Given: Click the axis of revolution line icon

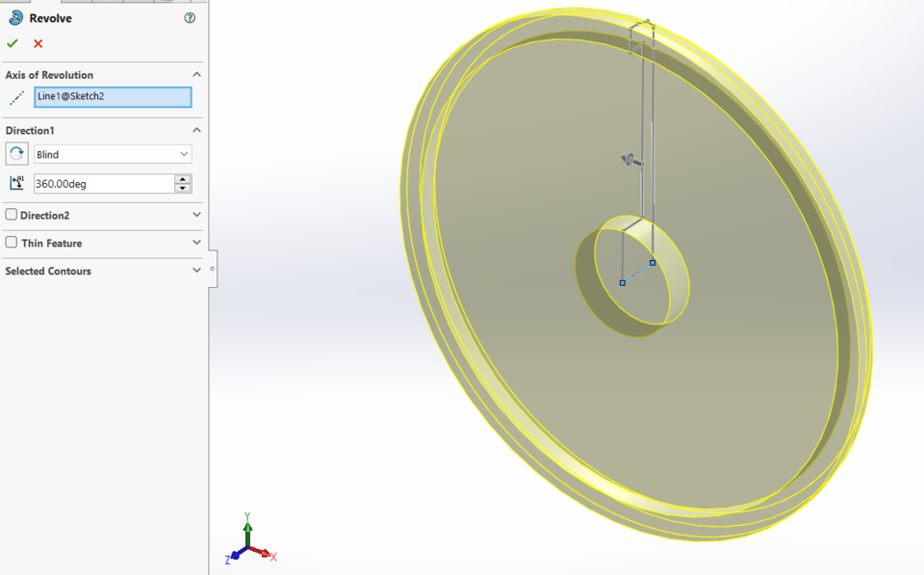Looking at the screenshot, I should pyautogui.click(x=16, y=97).
